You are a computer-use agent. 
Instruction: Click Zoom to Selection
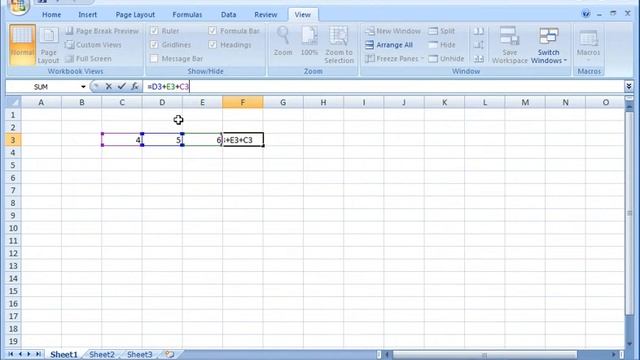(x=339, y=45)
